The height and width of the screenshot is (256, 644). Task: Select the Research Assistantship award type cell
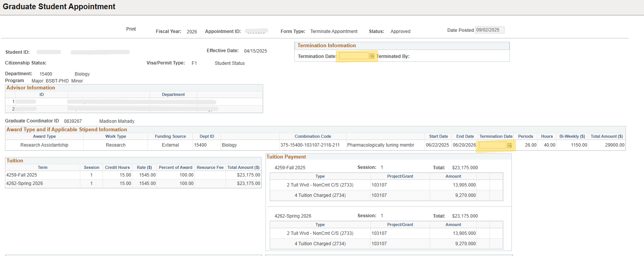click(x=44, y=145)
